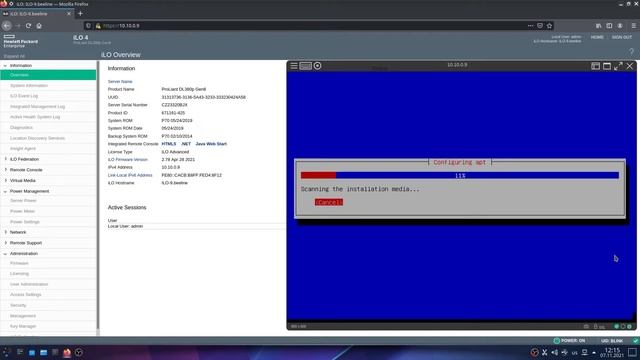Expand the Remote Support section

tap(5, 242)
